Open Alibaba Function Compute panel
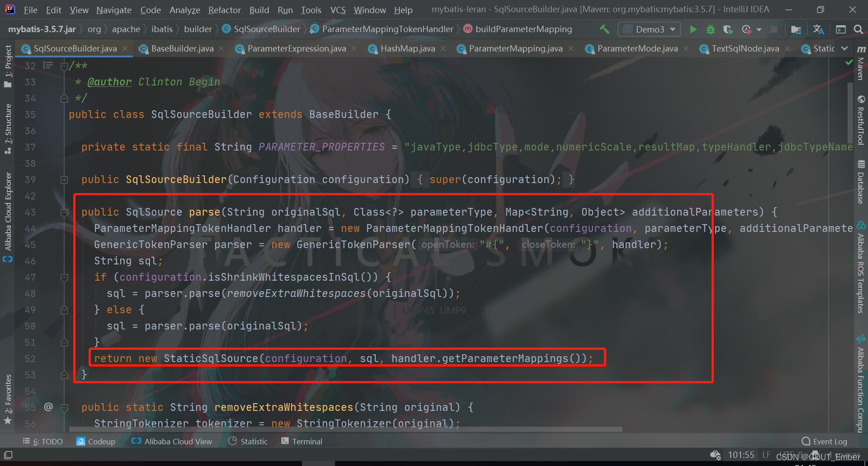This screenshot has height=466, width=868. (861, 383)
